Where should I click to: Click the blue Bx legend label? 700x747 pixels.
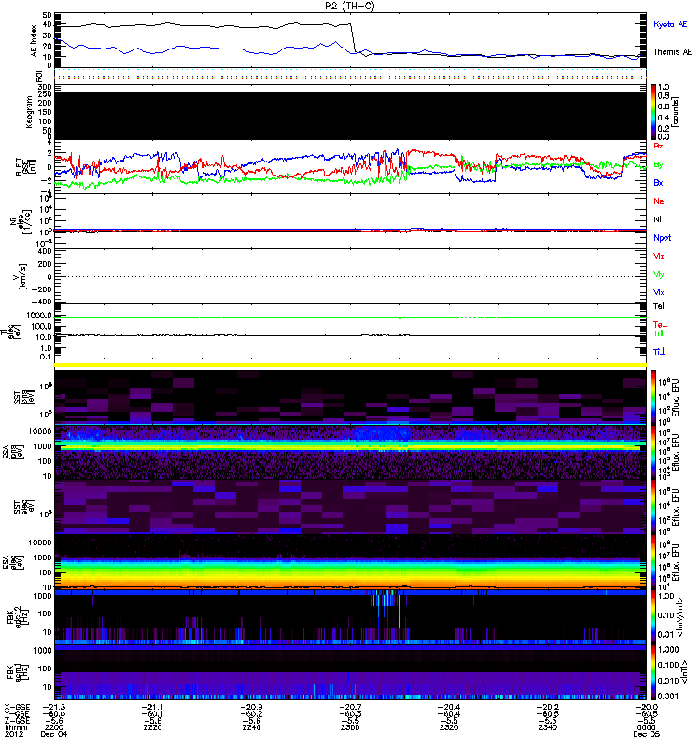click(659, 183)
